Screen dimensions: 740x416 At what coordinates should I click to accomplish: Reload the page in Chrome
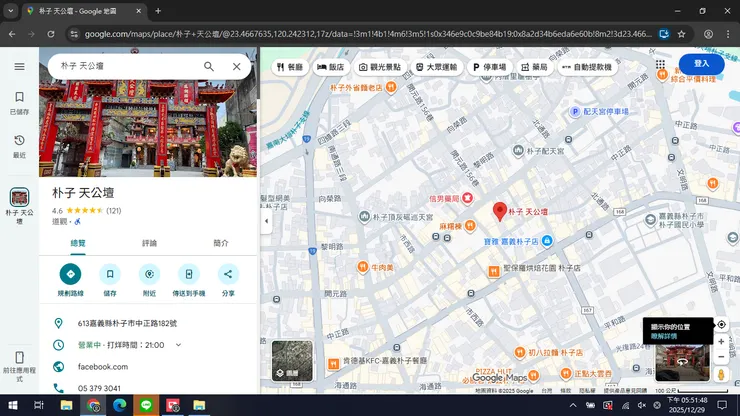[51, 34]
